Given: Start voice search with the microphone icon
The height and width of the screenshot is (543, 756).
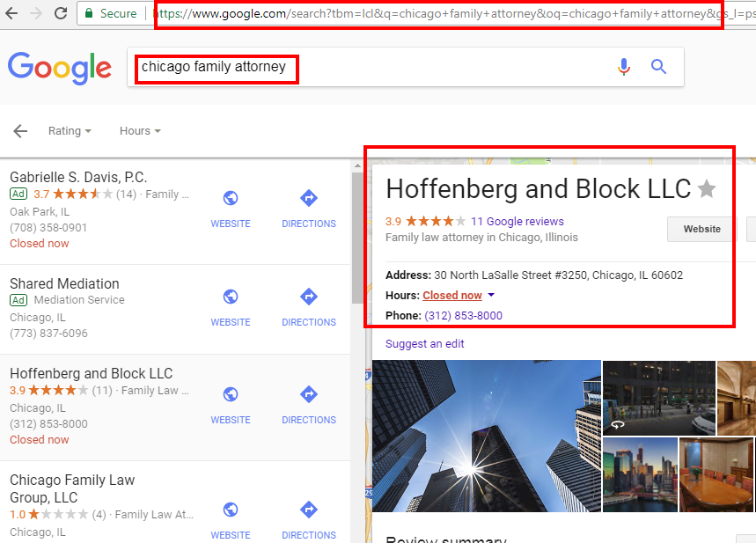Looking at the screenshot, I should click(624, 67).
